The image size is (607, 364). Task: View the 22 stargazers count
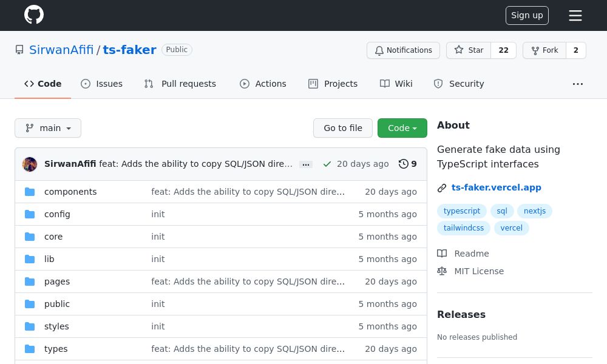pos(503,50)
